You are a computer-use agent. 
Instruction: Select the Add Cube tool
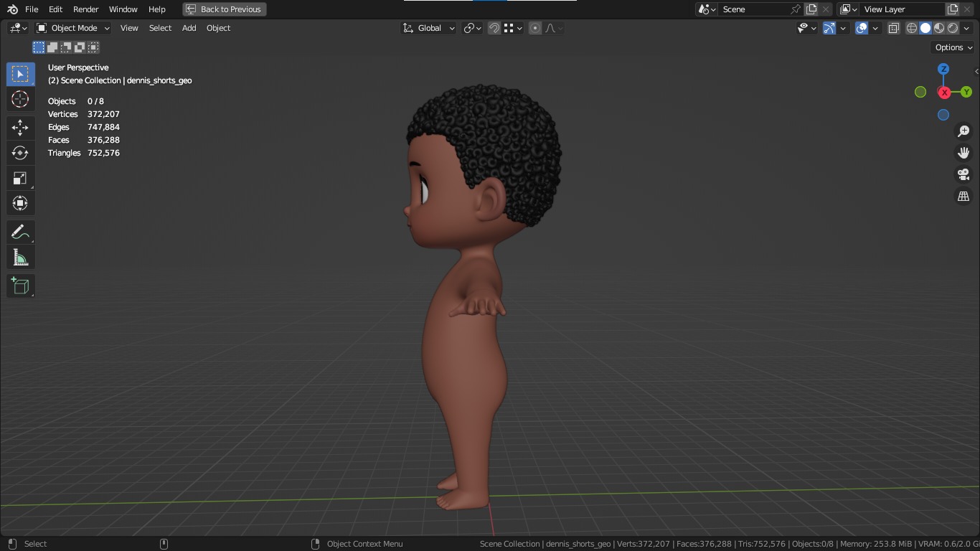20,286
